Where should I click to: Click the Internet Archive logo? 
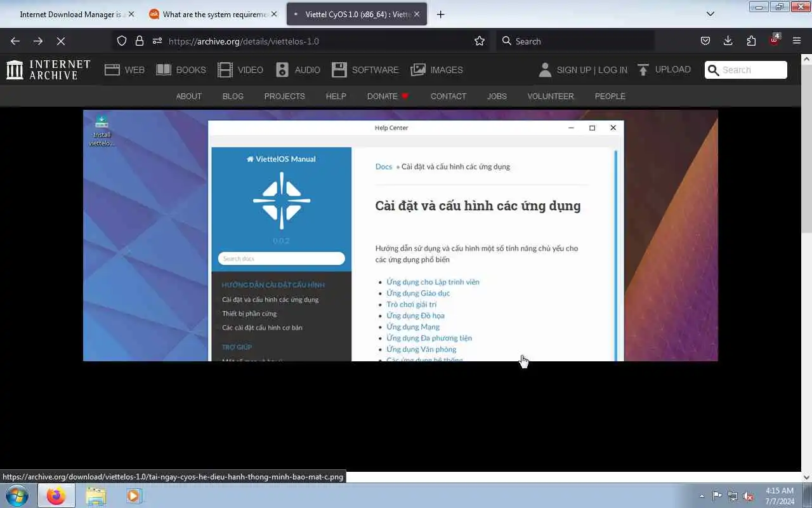(x=48, y=70)
